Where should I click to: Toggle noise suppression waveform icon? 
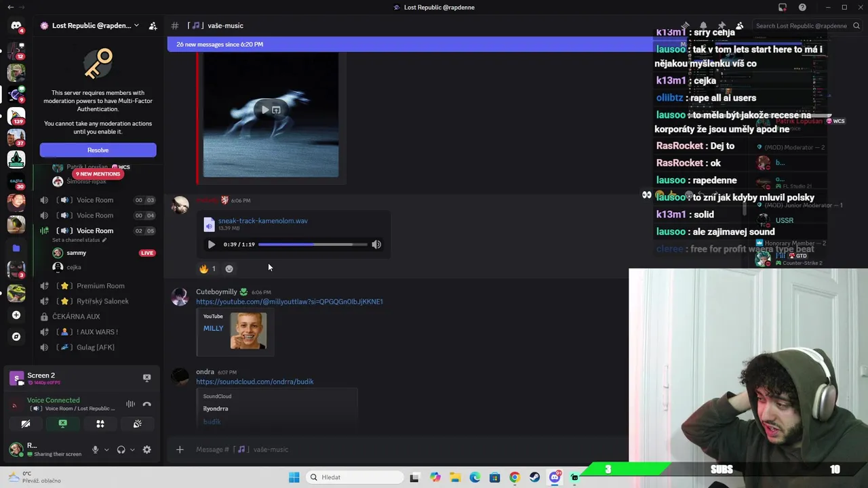coord(130,404)
